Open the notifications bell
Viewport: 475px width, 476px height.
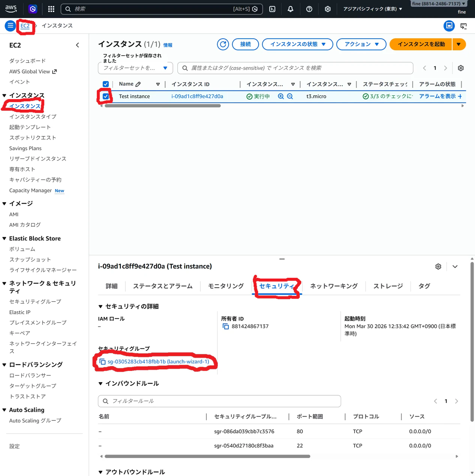click(290, 9)
